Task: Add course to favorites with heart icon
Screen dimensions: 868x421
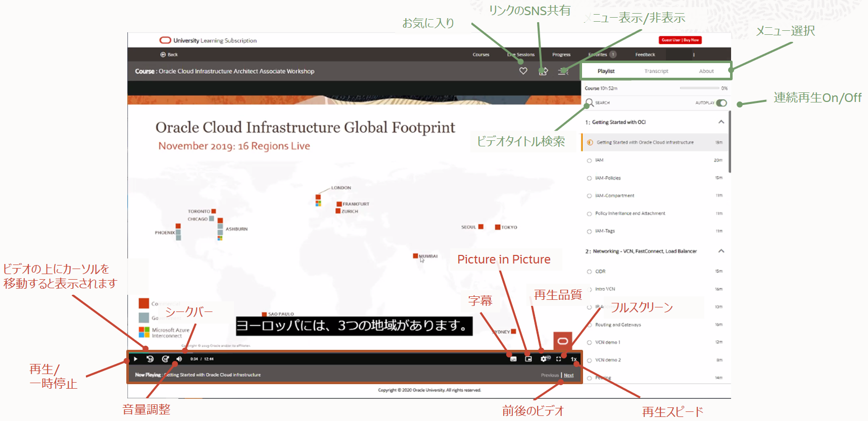Action: pyautogui.click(x=523, y=71)
